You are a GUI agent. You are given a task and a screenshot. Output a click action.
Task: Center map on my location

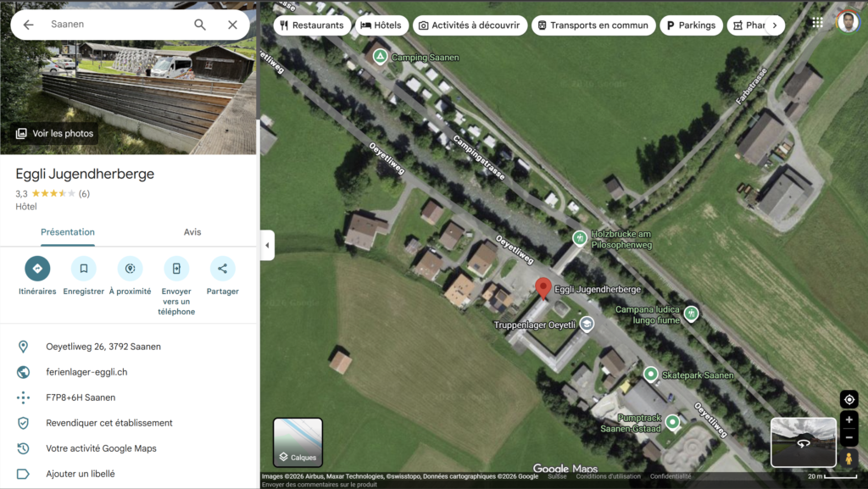(x=849, y=399)
